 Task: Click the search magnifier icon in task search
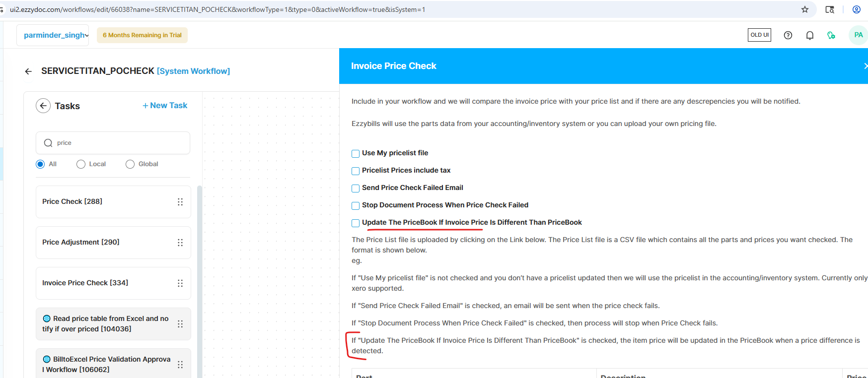(48, 143)
